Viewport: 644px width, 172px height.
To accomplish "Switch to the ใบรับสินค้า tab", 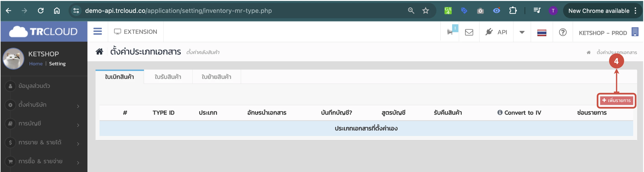I will click(168, 77).
